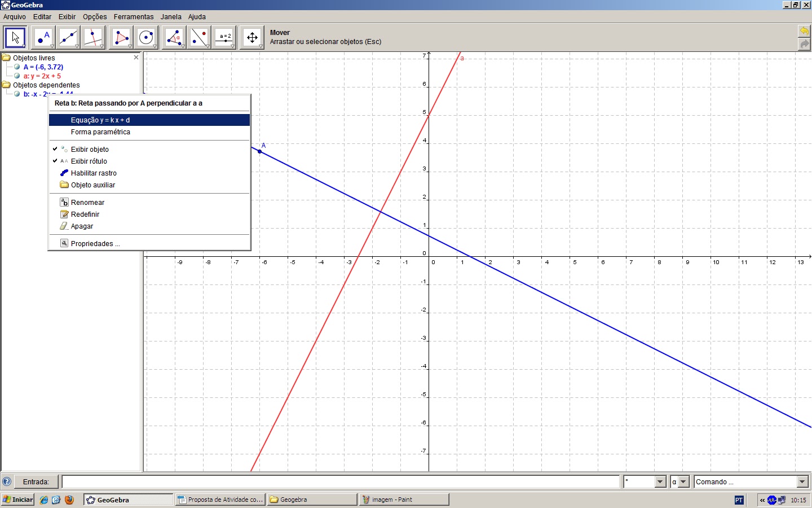Select the Polygon tool
Viewport: 812px width, 508px height.
point(121,38)
